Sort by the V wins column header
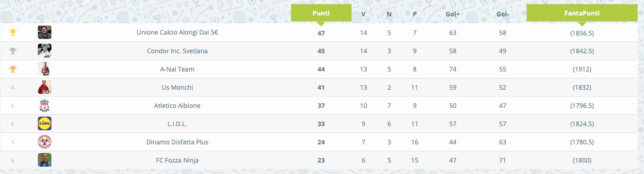 (x=363, y=14)
